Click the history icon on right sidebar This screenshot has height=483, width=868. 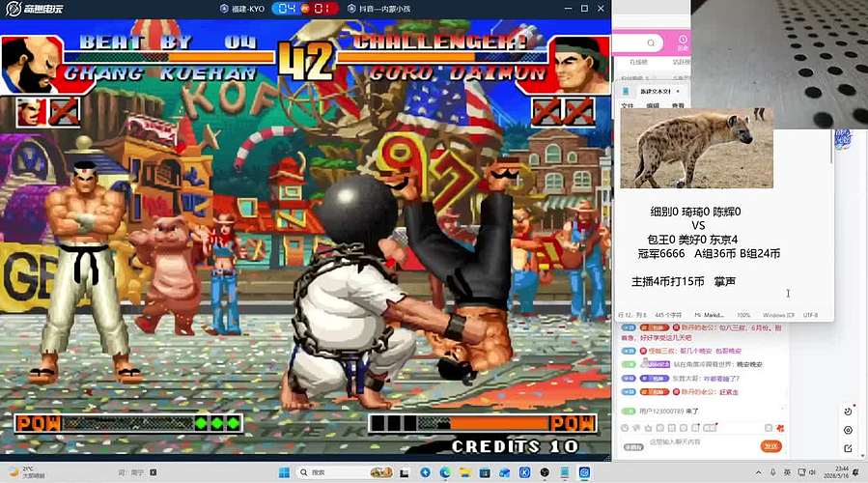[x=848, y=411]
